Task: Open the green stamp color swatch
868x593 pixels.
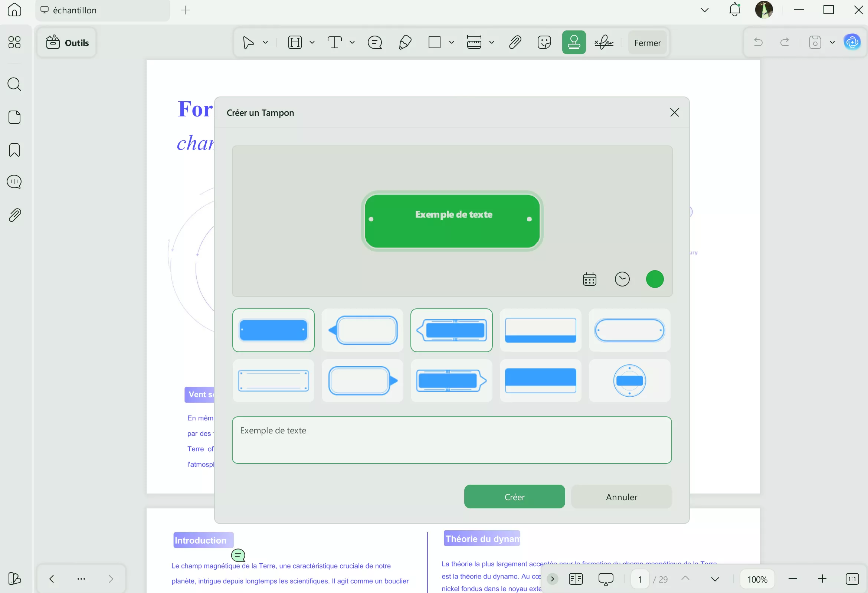Action: [x=654, y=279]
